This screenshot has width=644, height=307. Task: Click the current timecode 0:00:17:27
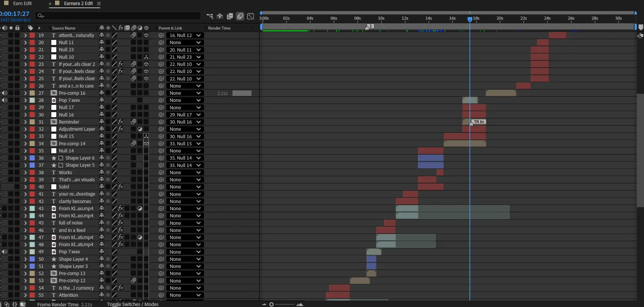click(15, 14)
